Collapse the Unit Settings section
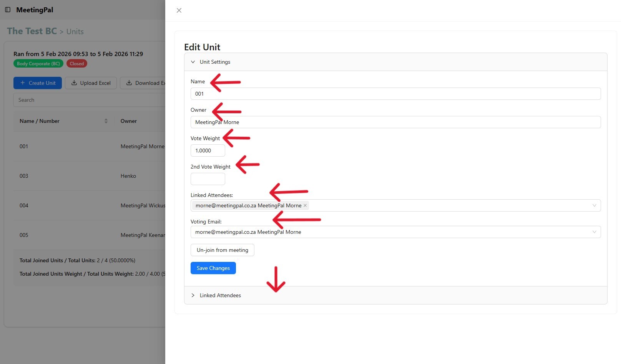This screenshot has height=364, width=621. pyautogui.click(x=193, y=62)
